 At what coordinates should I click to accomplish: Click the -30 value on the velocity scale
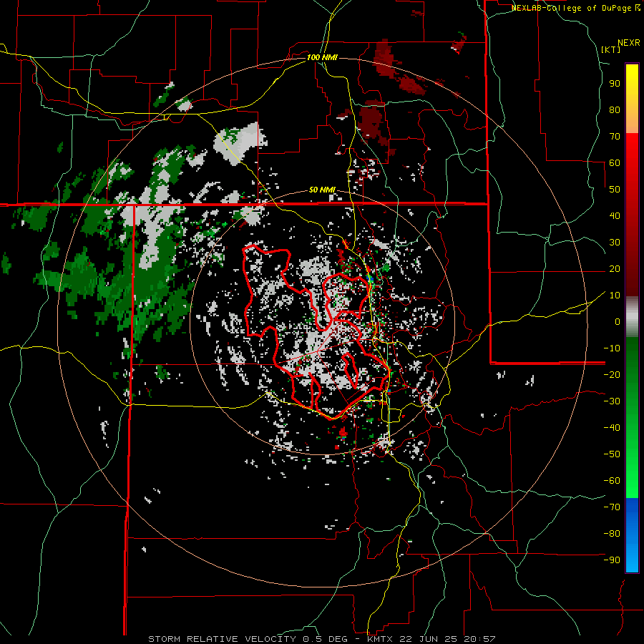point(612,401)
